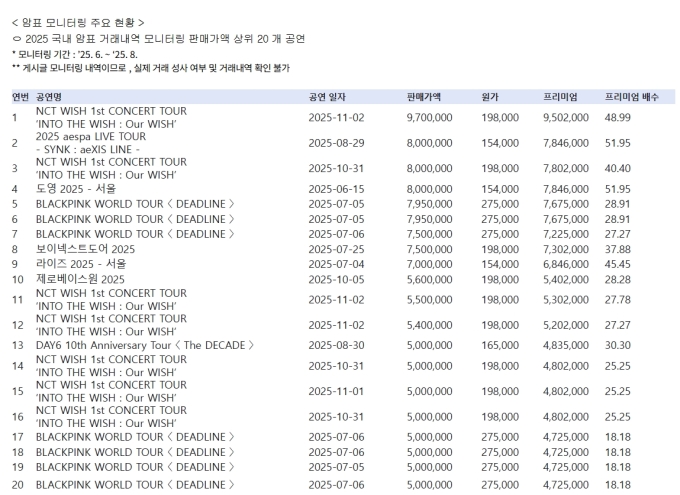680x495 pixels.
Task: Click the price 5,600,000
Action: (x=429, y=280)
